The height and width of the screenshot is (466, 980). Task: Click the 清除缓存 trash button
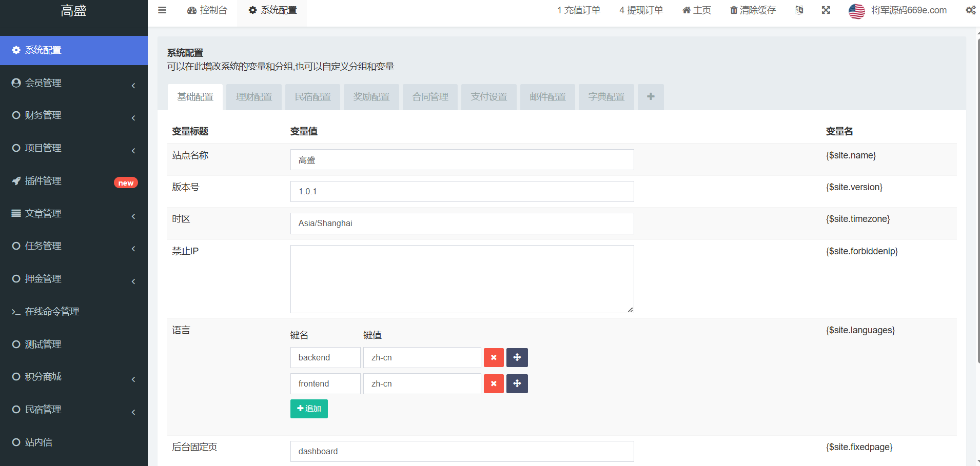tap(753, 10)
